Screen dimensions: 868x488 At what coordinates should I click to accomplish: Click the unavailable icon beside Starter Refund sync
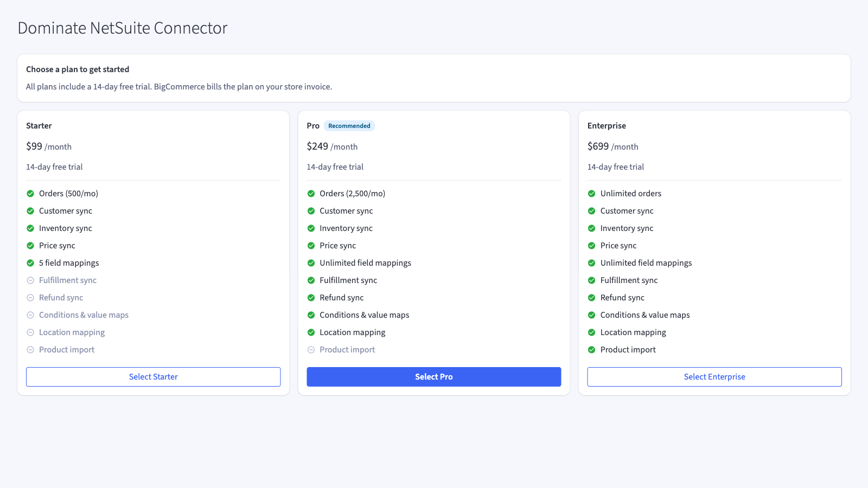coord(30,298)
